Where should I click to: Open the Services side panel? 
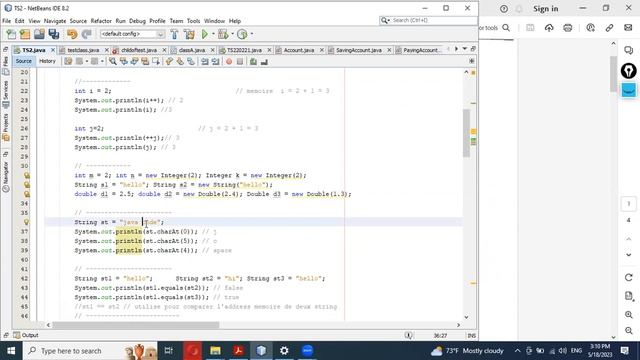point(6,94)
